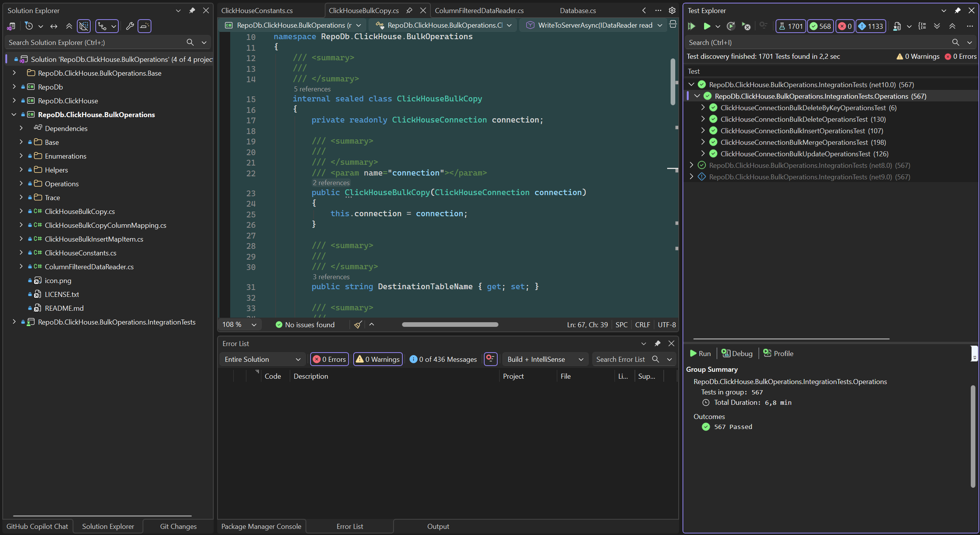Expand All tests with double-down chevron

click(x=937, y=26)
